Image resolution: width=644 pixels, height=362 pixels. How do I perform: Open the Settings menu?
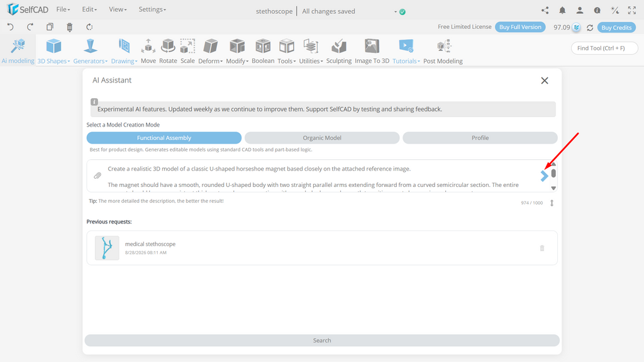[x=152, y=9]
